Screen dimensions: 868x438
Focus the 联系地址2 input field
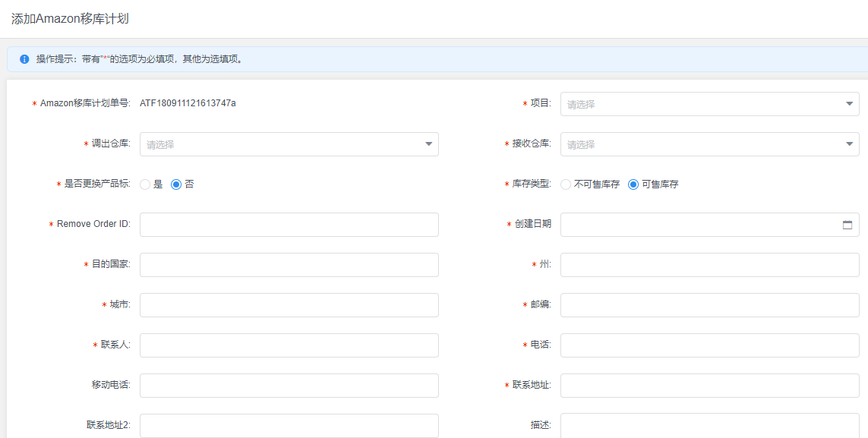[x=289, y=426]
